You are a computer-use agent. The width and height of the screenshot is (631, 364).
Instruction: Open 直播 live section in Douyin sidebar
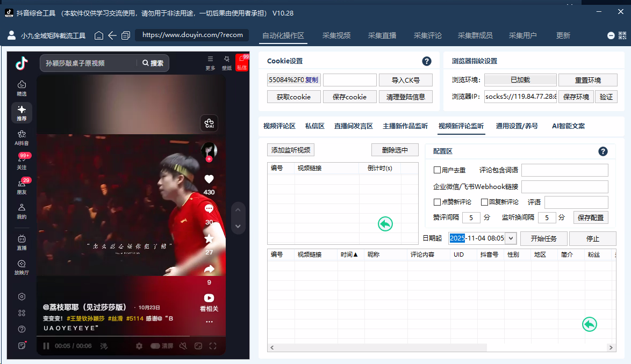click(x=21, y=242)
